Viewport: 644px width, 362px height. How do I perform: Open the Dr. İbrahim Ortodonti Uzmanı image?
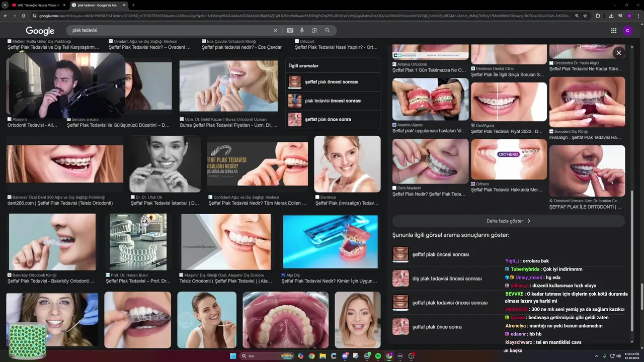pos(587,171)
